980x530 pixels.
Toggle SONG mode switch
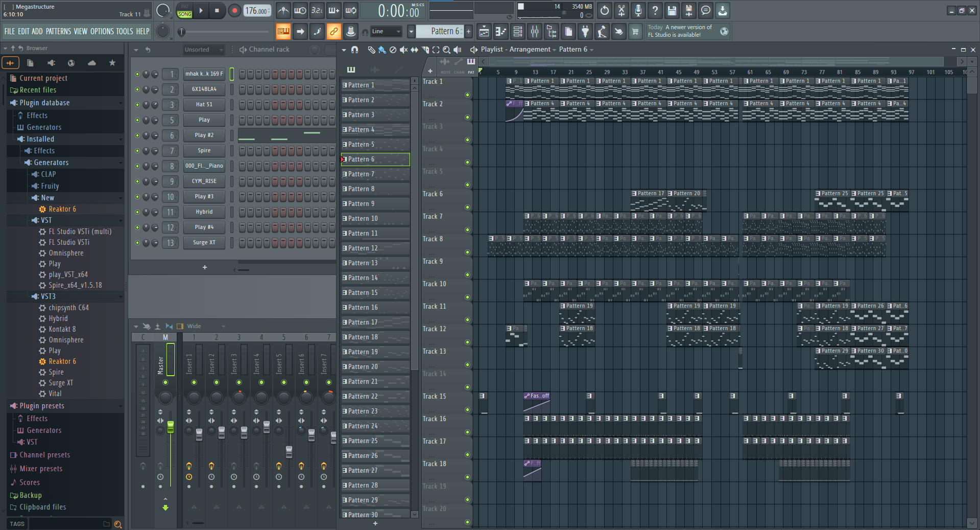coord(185,14)
